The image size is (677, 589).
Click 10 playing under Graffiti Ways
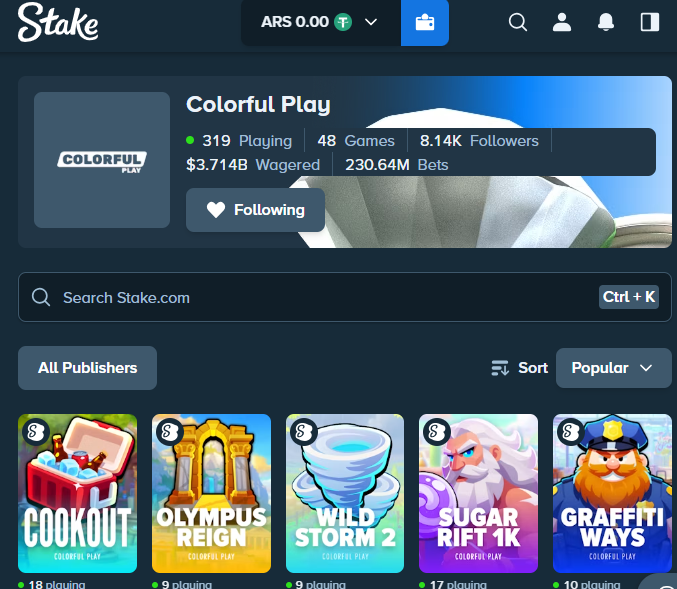pos(587,584)
